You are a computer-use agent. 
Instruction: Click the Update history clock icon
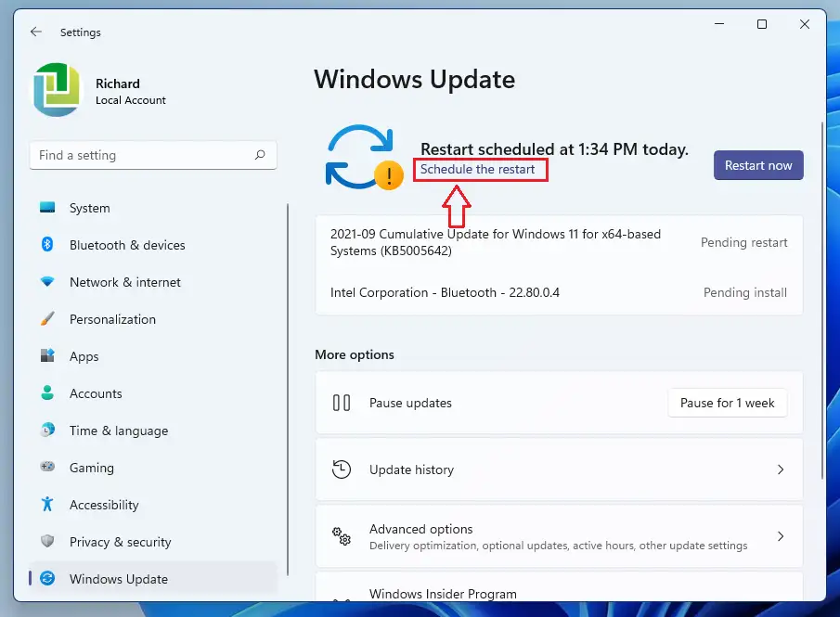pos(342,469)
